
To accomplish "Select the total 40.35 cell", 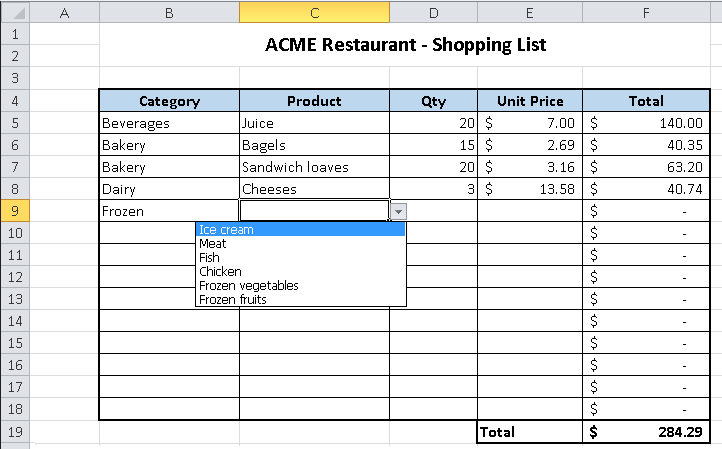I will tap(646, 145).
